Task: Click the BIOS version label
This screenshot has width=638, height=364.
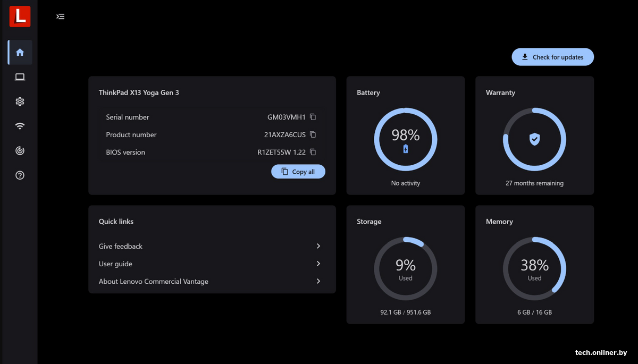Action: click(x=125, y=152)
